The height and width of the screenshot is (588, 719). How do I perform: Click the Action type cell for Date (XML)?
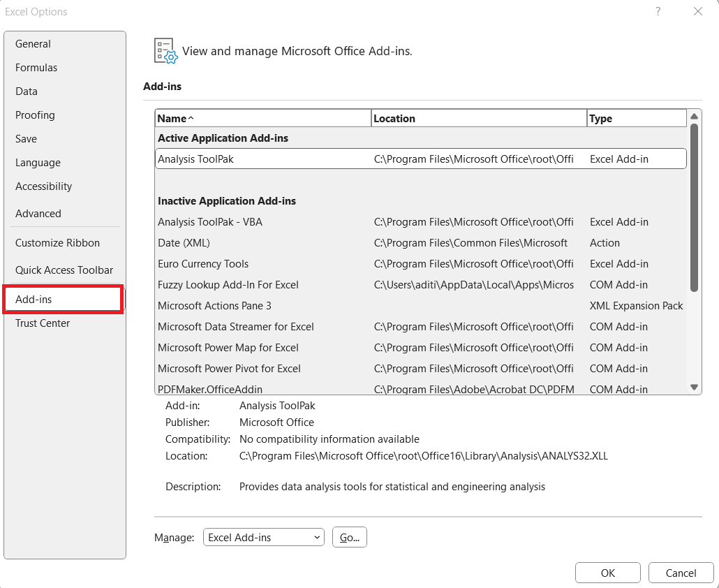tap(605, 242)
